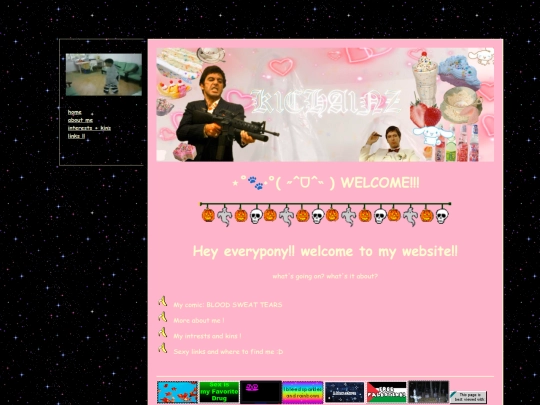Click banana bullet beside My comic
The width and height of the screenshot is (540, 405).
coord(163,301)
